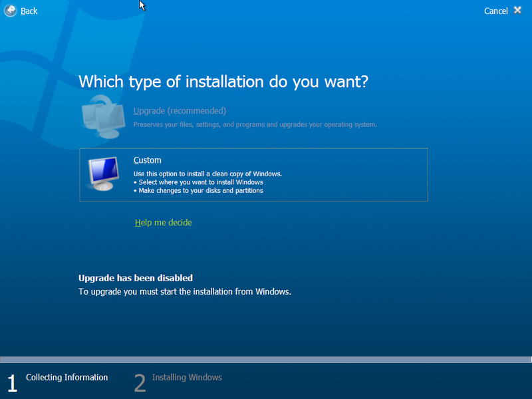
Task: Click the X icon beside Cancel
Action: click(517, 10)
